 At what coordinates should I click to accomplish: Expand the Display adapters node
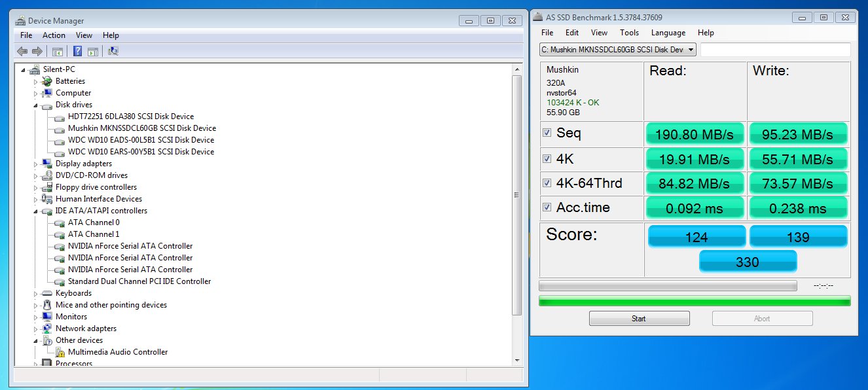pos(36,164)
